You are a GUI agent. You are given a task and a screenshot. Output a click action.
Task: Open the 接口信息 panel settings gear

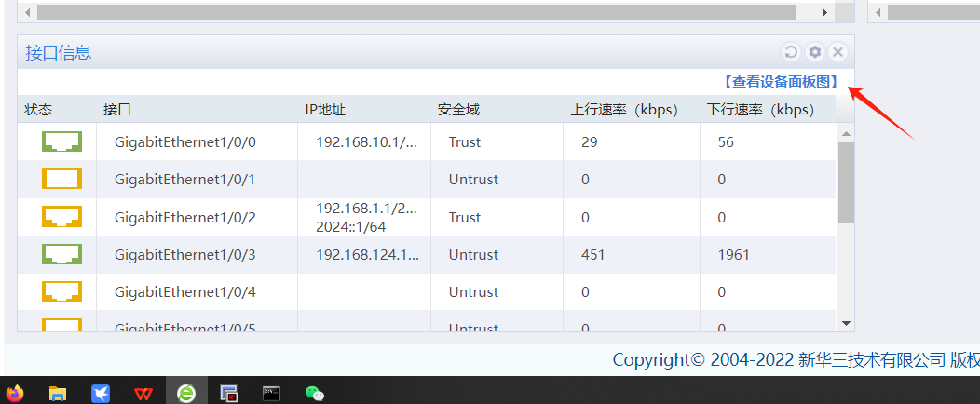(x=814, y=52)
